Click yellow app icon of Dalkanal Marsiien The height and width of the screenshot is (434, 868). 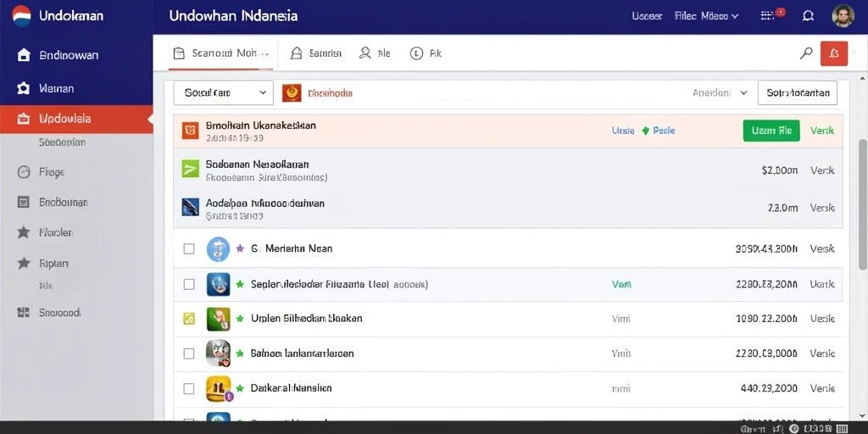pos(220,388)
